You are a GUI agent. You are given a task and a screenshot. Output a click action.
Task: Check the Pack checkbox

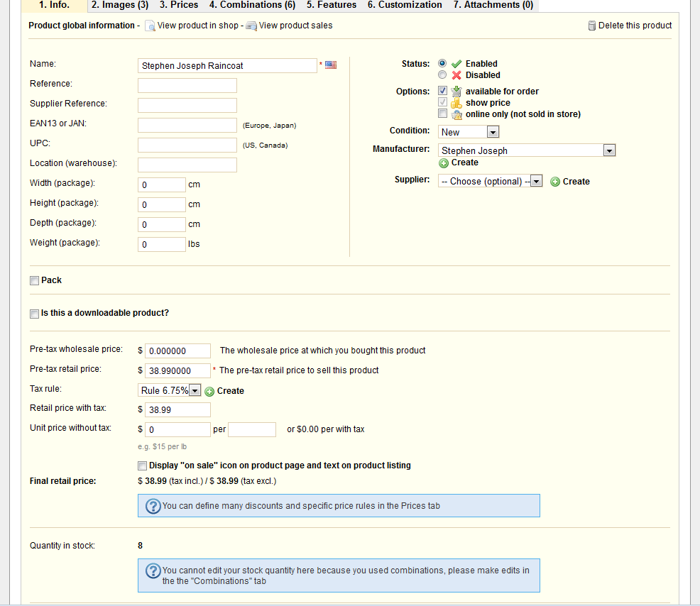pyautogui.click(x=34, y=281)
